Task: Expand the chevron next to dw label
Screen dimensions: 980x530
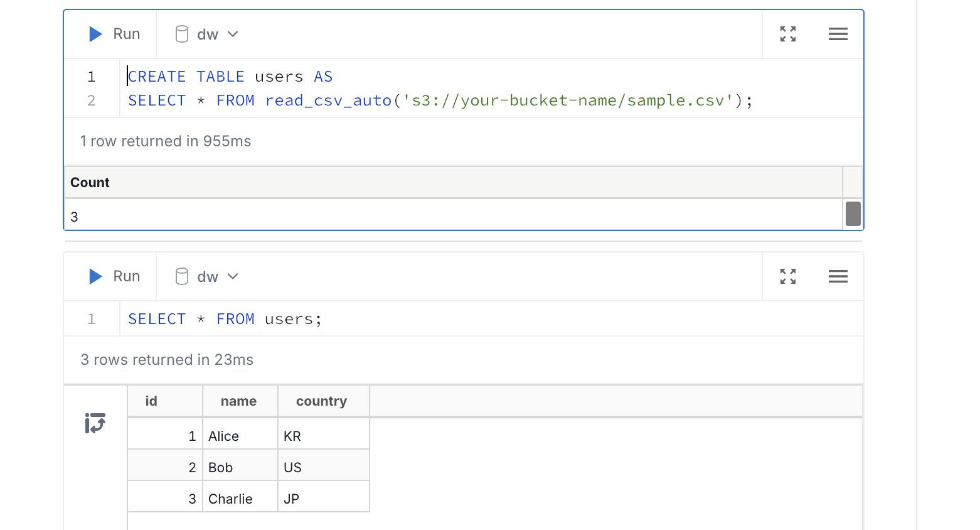Action: (233, 34)
